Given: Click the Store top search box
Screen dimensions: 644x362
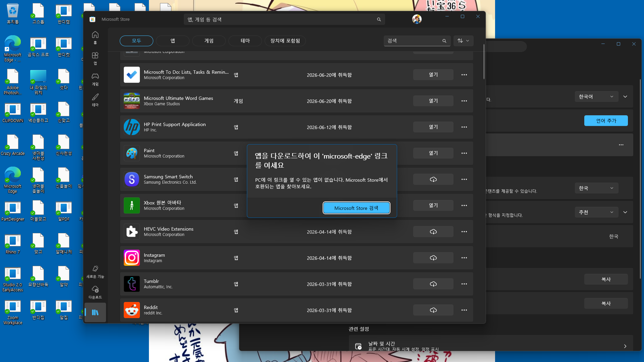Looking at the screenshot, I should pos(284,19).
